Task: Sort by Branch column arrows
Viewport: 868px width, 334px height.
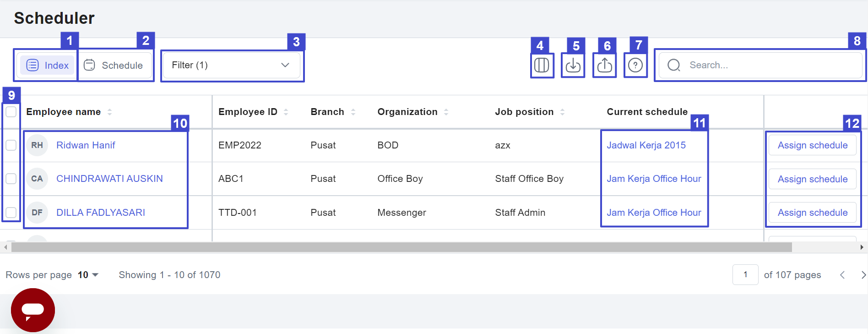Action: pyautogui.click(x=353, y=112)
